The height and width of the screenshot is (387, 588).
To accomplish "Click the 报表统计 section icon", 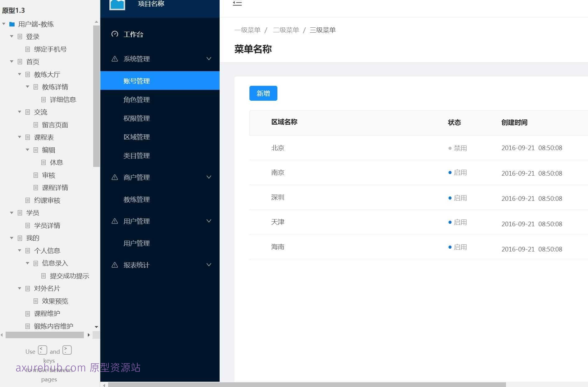I will click(115, 265).
